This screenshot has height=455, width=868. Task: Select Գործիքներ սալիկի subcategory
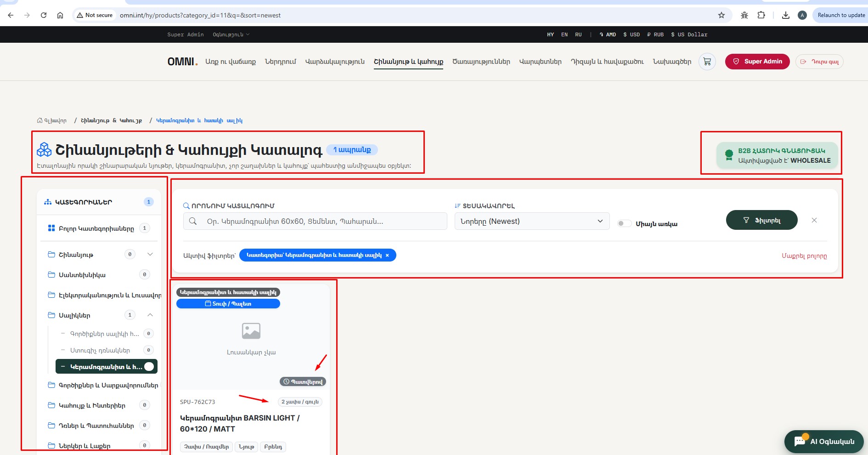(107, 334)
